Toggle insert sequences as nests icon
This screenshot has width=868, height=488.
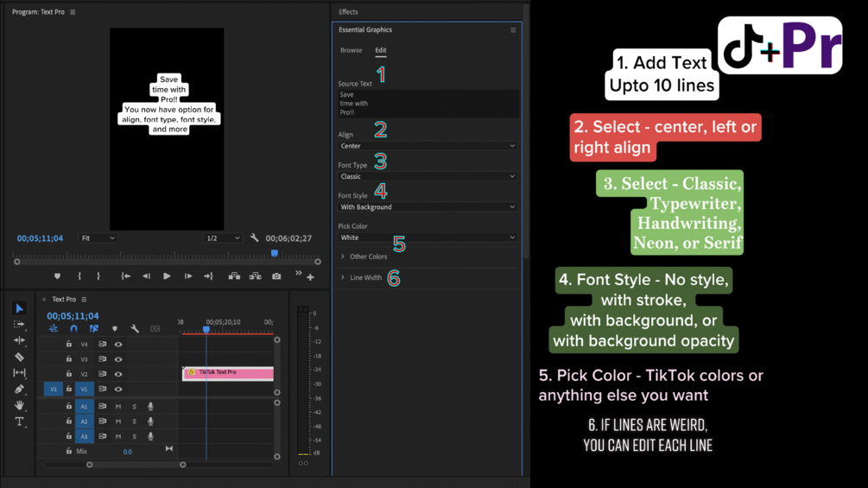(x=54, y=328)
